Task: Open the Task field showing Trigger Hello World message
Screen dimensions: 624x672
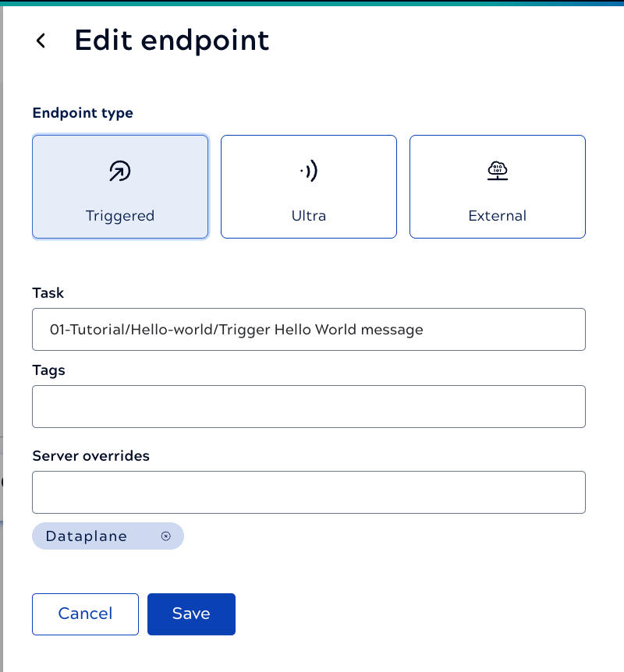Action: [308, 329]
